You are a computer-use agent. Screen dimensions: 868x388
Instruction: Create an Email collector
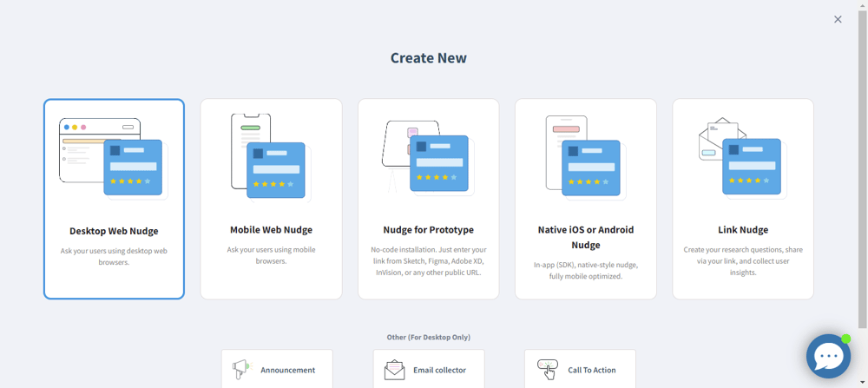pos(429,369)
